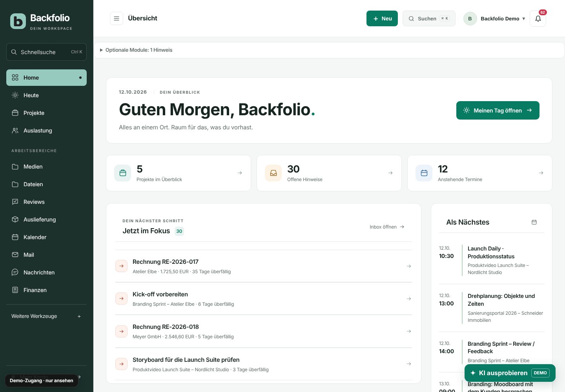The height and width of the screenshot is (392, 565).
Task: Open the Drehplanung: Objekte und Zeiten event
Action: click(492, 308)
